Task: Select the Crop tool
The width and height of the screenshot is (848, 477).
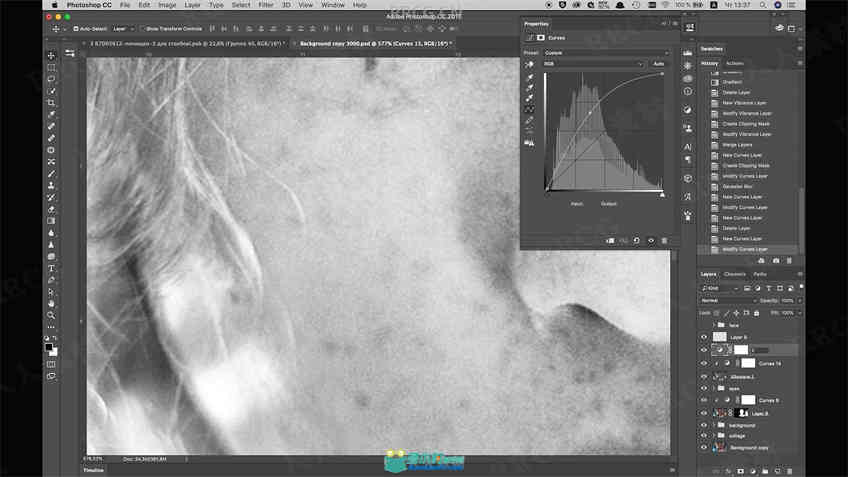Action: [51, 103]
